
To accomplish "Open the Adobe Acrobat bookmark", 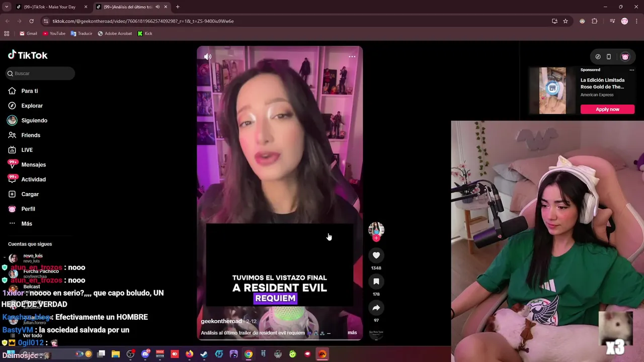I will click(115, 34).
